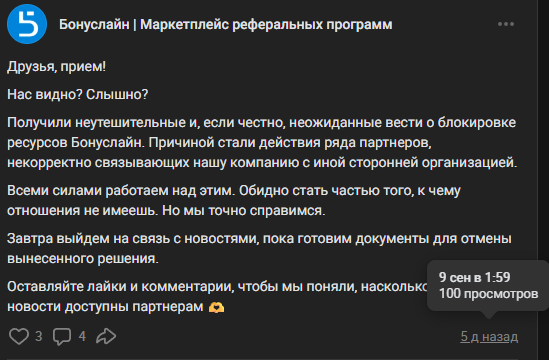This screenshot has height=360, width=549.
Task: Click paragraph starting 'Завтра выйдем на связь'
Action: tap(259, 249)
